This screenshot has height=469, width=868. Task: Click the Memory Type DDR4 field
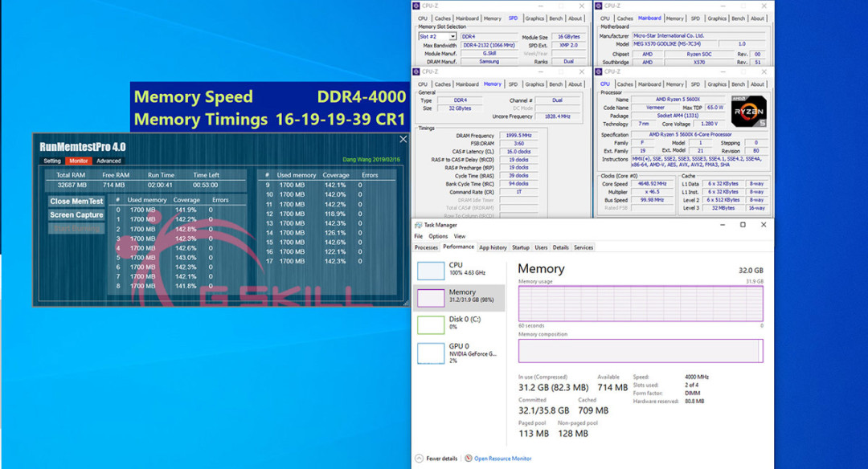click(461, 100)
